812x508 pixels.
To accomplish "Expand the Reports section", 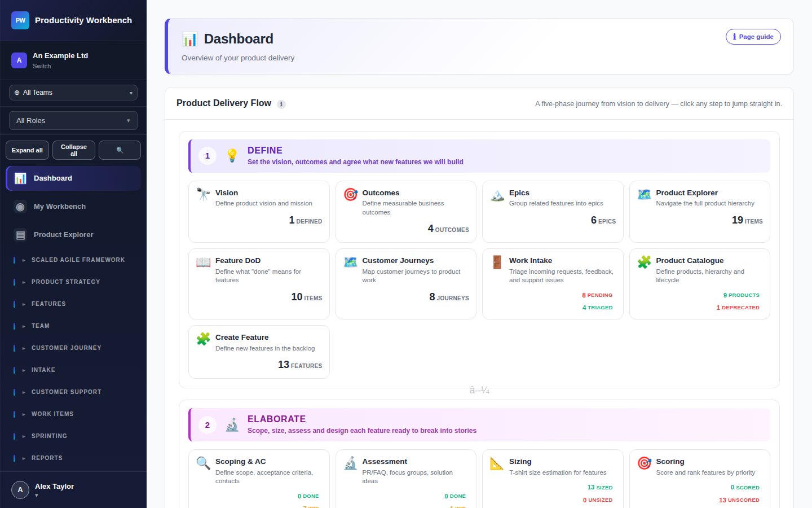I will [73, 458].
